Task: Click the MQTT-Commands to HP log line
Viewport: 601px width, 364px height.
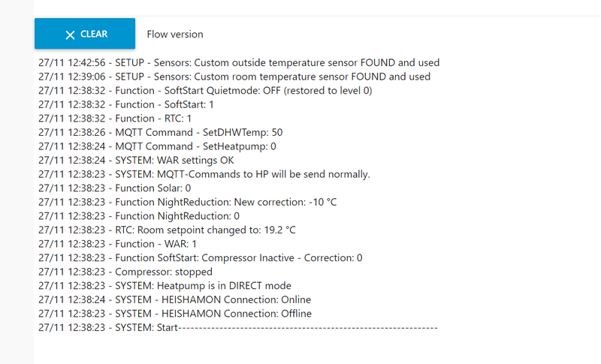Action: tap(204, 174)
